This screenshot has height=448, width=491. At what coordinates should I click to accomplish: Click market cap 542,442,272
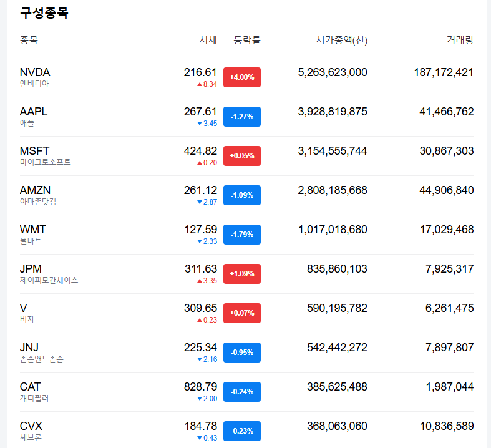[x=338, y=348]
